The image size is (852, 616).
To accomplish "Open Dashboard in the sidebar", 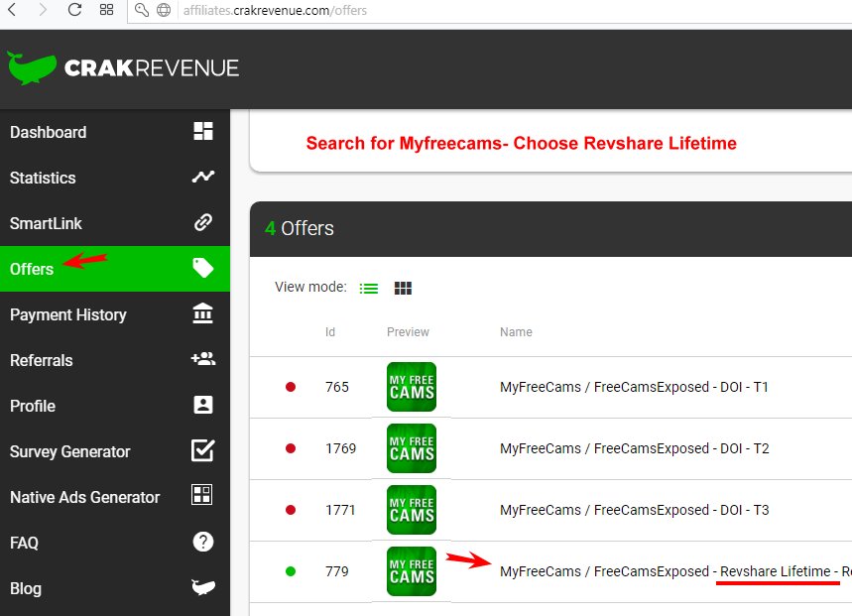I will (x=115, y=132).
